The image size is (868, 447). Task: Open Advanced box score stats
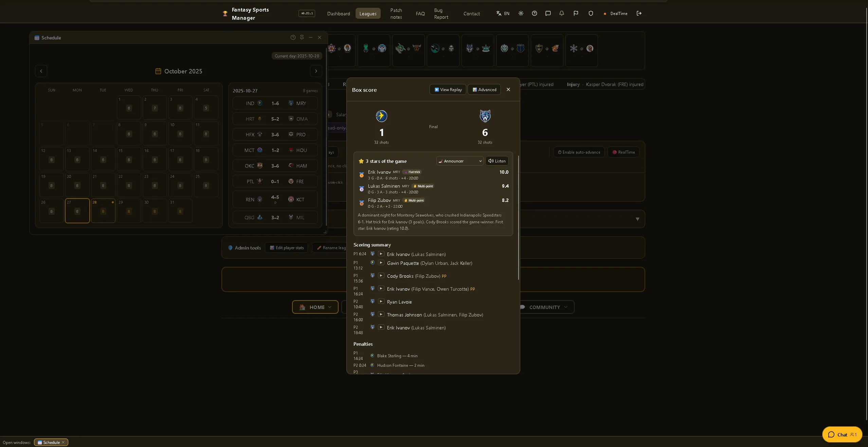tap(484, 89)
